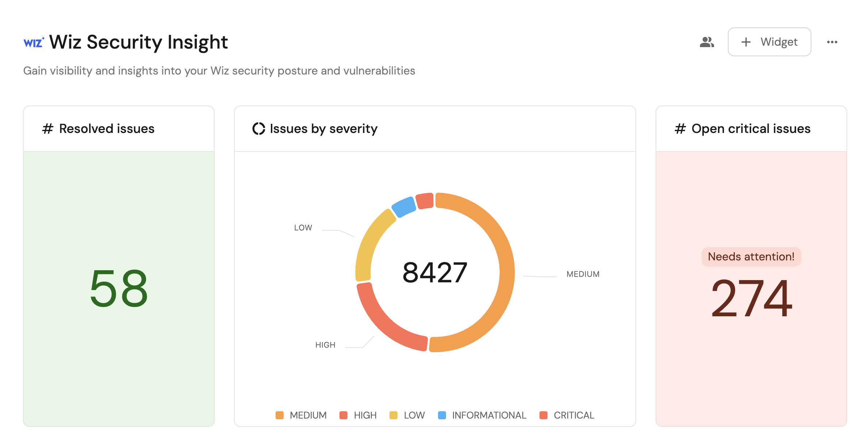This screenshot has height=439, width=868.
Task: Open the three-dot more options menu
Action: (x=832, y=42)
